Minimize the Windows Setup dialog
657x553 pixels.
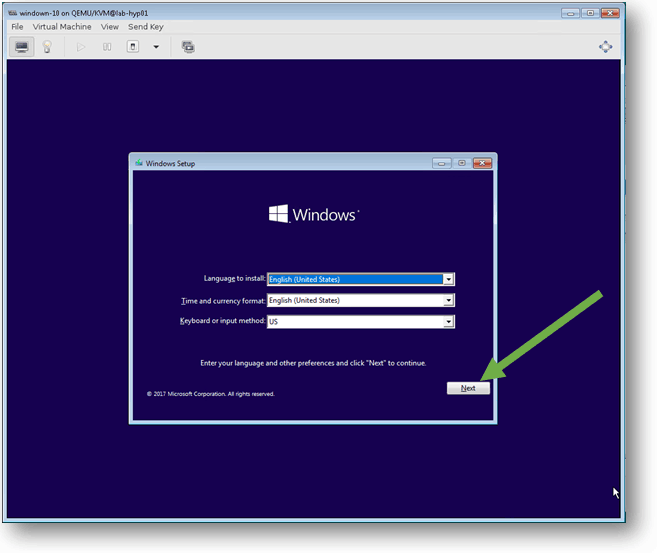(x=442, y=163)
